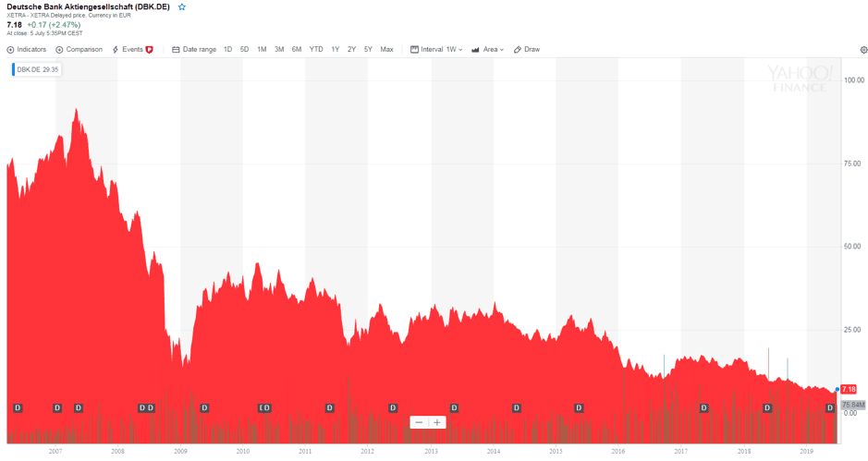Viewport: 868px width, 461px height.
Task: Click the 2016 year axis label
Action: [x=618, y=451]
